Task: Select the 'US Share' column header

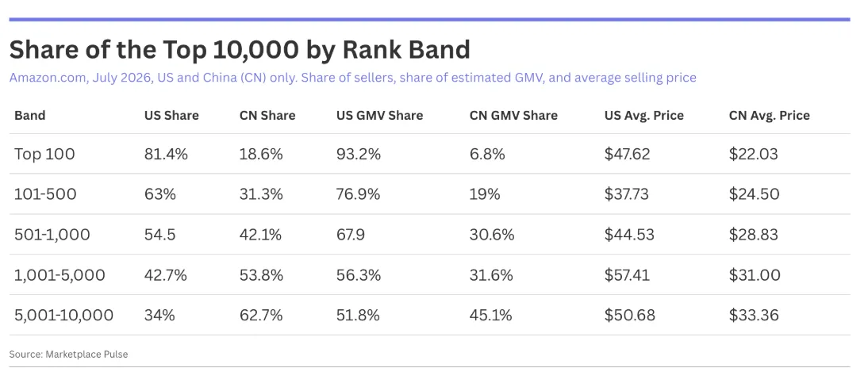Action: click(x=171, y=116)
